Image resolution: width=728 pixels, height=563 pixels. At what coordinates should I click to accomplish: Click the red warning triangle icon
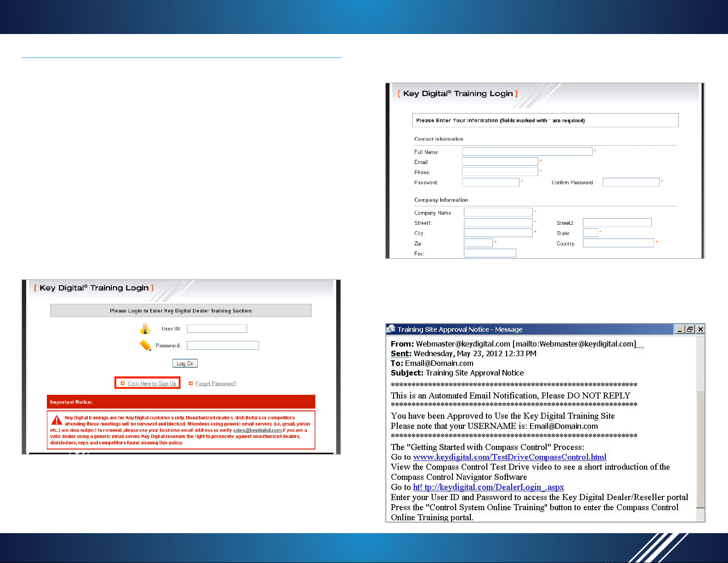click(56, 420)
